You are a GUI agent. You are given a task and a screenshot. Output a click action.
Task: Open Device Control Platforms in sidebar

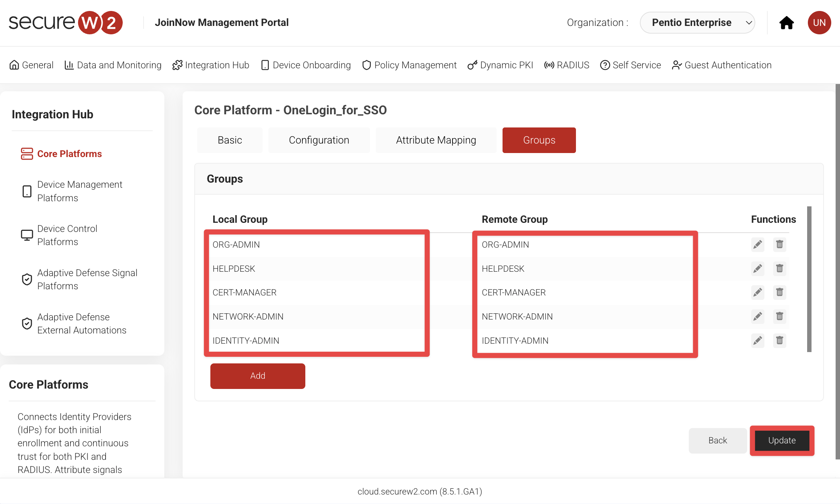click(x=67, y=235)
